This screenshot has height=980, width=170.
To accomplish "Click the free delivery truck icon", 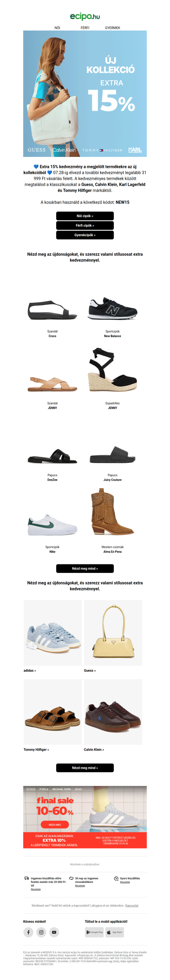I will [27, 878].
